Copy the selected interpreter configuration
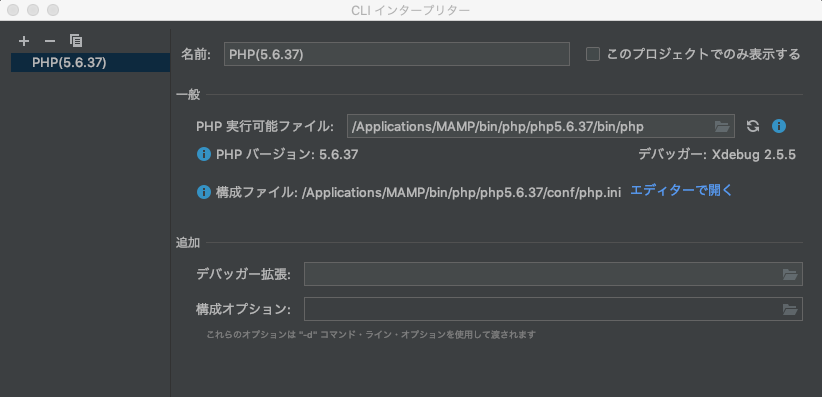Screen dimensions: 822x397 coord(76,41)
